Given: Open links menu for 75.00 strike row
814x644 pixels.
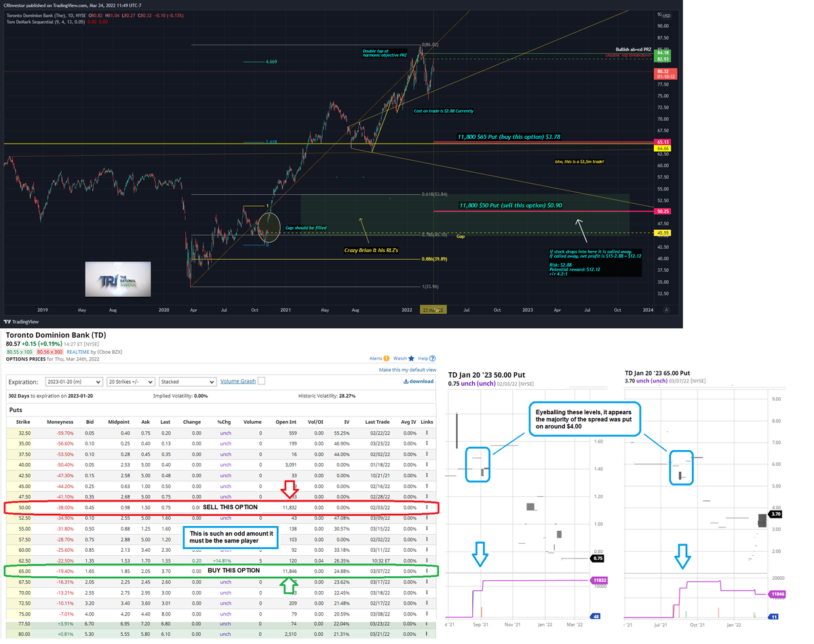Looking at the screenshot, I should (427, 613).
